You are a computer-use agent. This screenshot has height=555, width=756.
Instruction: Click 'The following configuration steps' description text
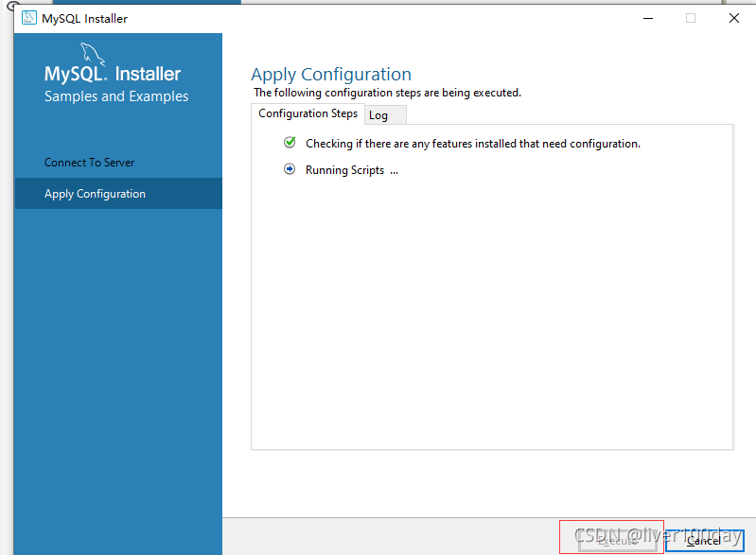click(387, 93)
